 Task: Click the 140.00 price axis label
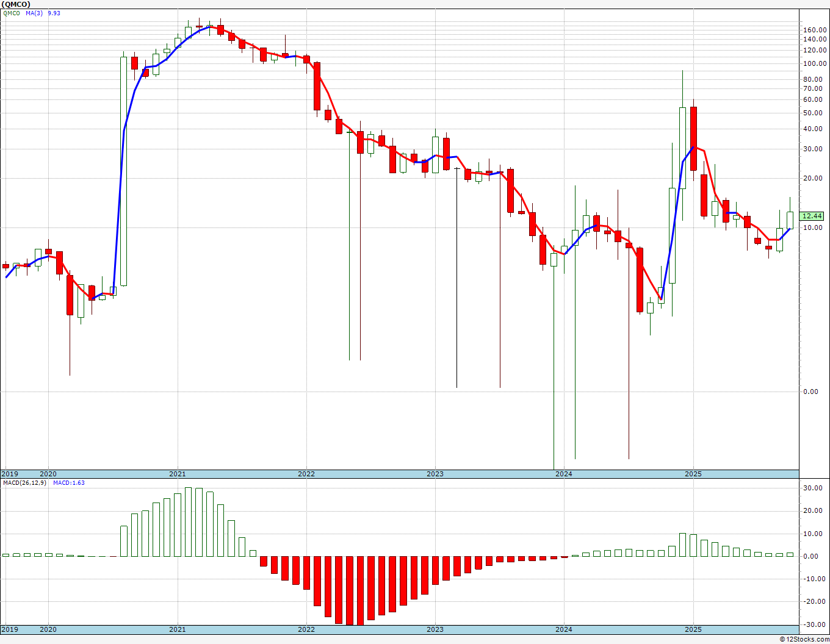(815, 39)
